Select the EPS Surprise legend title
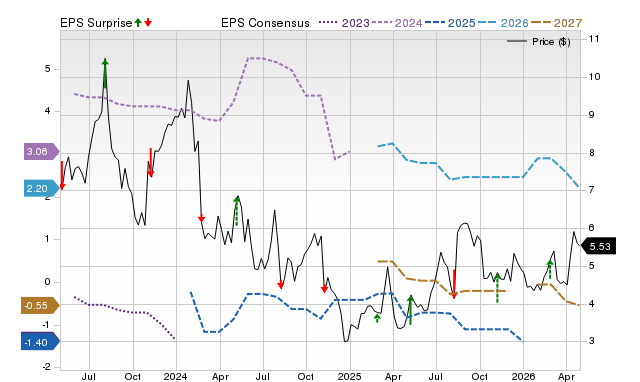Image resolution: width=640 pixels, height=382 pixels. coord(96,23)
